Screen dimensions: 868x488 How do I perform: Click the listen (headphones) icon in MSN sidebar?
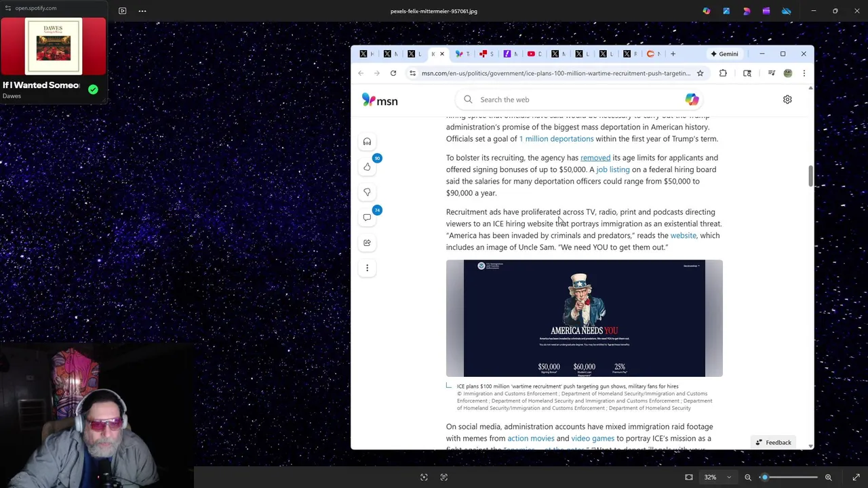click(x=367, y=142)
